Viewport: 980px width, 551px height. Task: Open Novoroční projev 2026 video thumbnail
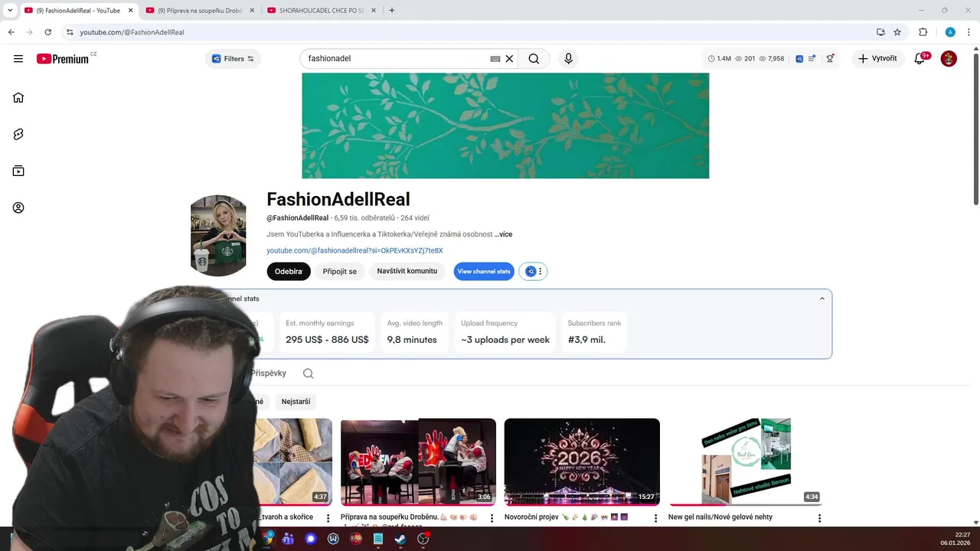tap(582, 462)
